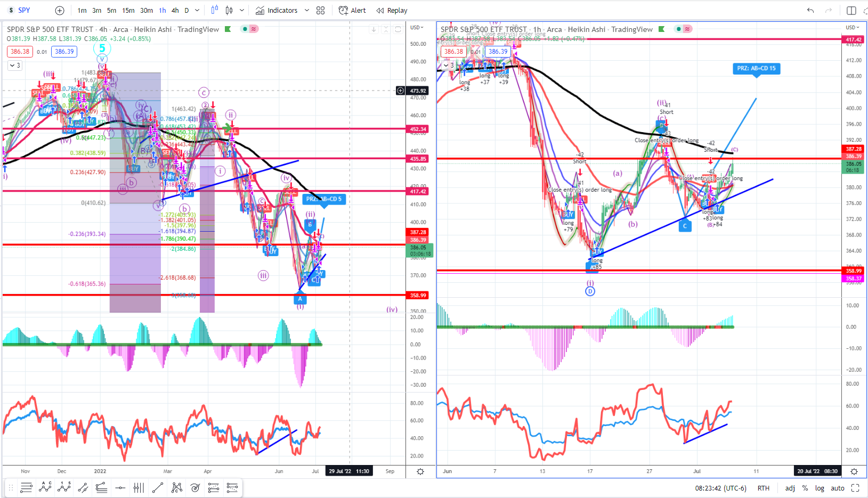
Task: Add symbol with the plus circle icon
Action: pyautogui.click(x=60, y=10)
